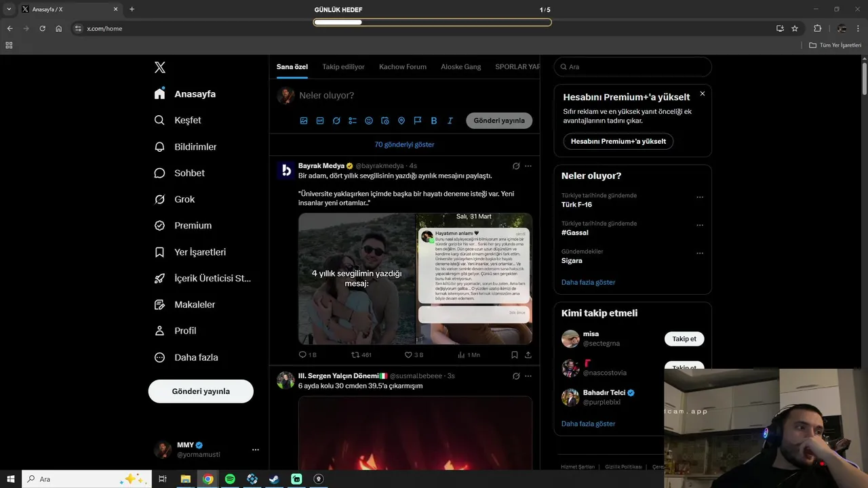Open options for Türk F-16 trend

(700, 197)
